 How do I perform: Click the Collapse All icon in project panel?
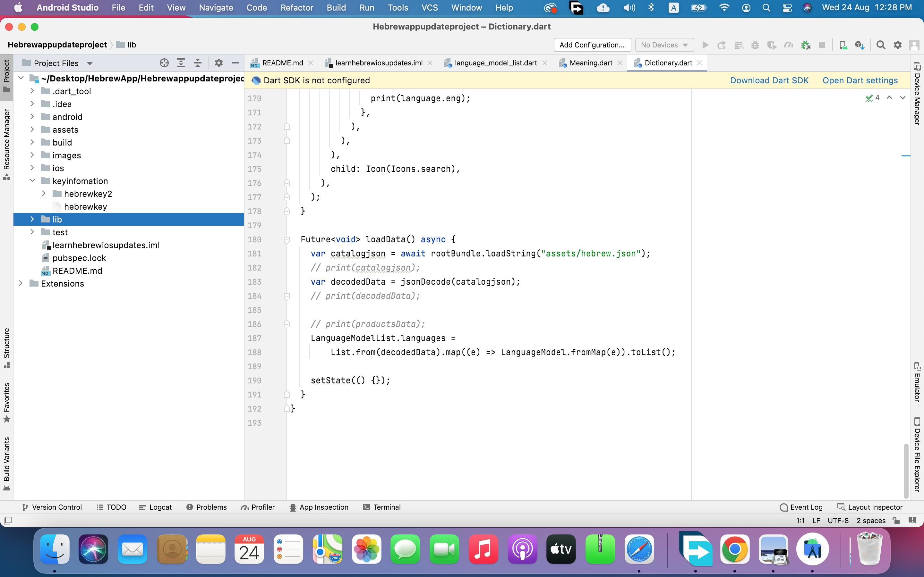click(x=198, y=63)
